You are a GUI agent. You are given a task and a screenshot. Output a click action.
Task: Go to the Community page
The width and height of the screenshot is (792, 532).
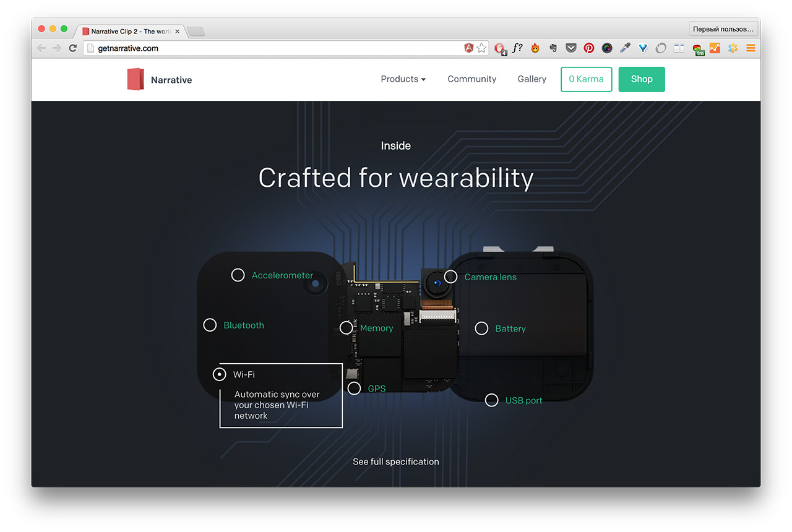pos(471,79)
